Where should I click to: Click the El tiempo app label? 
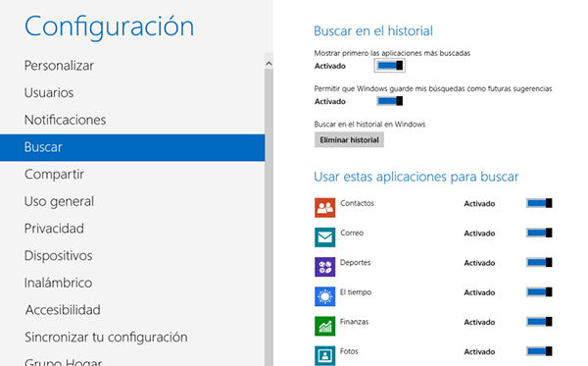coord(356,292)
